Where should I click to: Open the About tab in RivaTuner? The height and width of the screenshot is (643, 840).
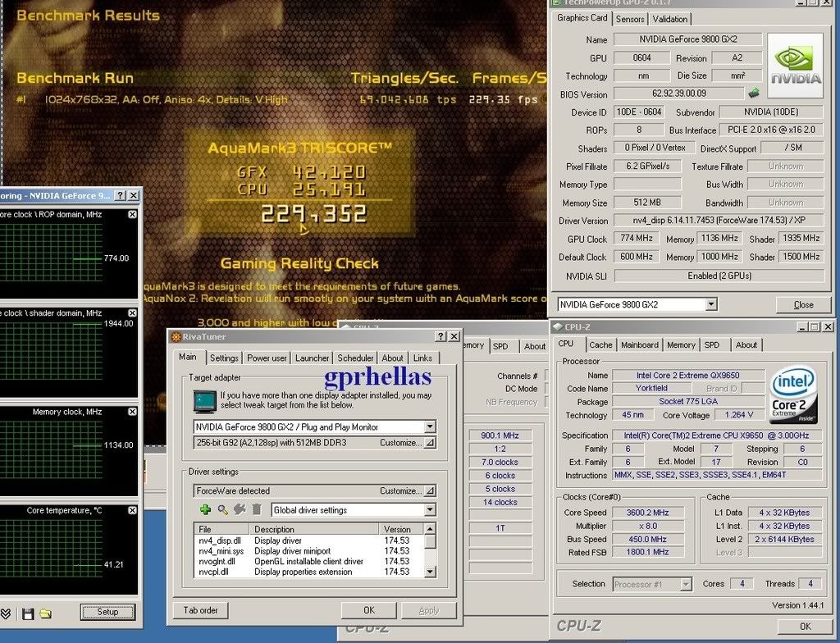(393, 358)
